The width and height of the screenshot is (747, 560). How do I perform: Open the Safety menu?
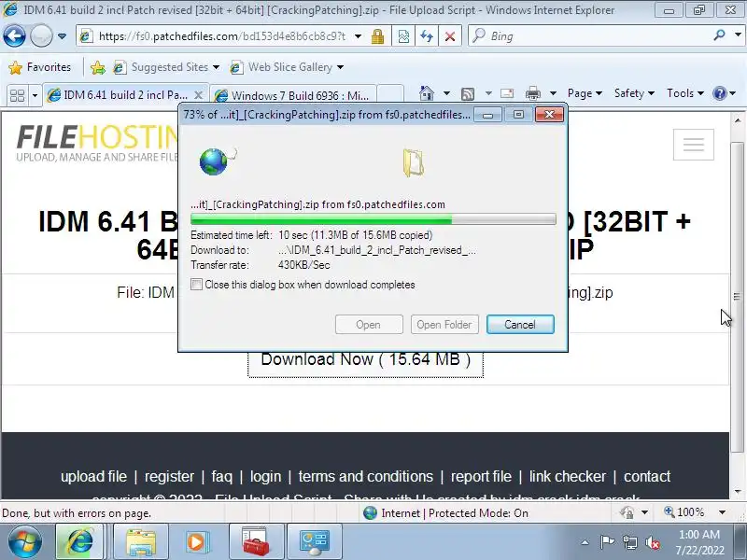coord(634,93)
